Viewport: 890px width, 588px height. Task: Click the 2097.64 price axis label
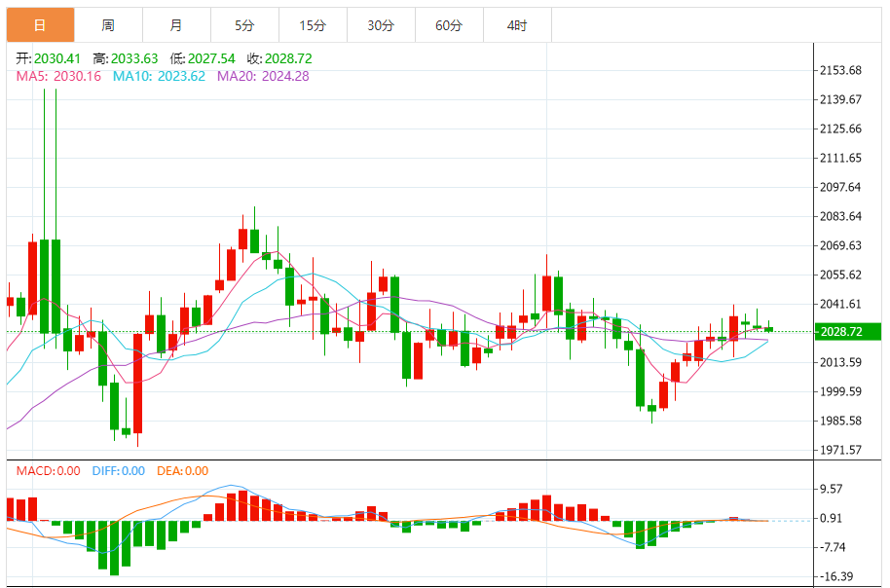[x=840, y=187]
